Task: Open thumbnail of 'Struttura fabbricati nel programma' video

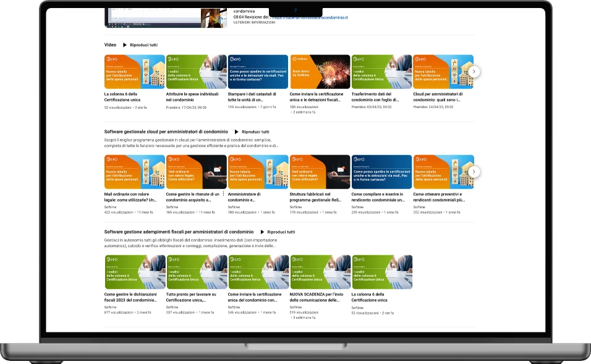Action: click(320, 172)
